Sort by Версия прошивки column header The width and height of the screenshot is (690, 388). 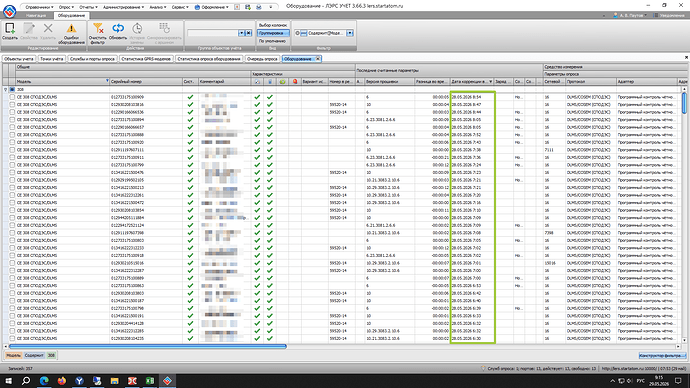pyautogui.click(x=389, y=81)
